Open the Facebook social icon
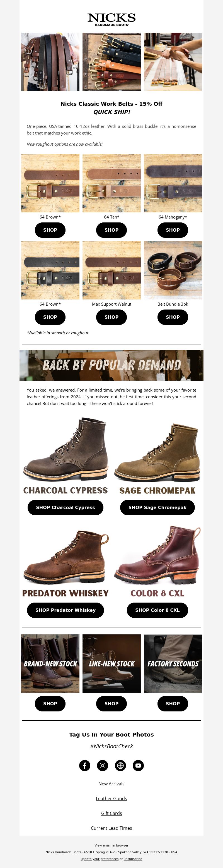223x868 pixels. (x=84, y=765)
